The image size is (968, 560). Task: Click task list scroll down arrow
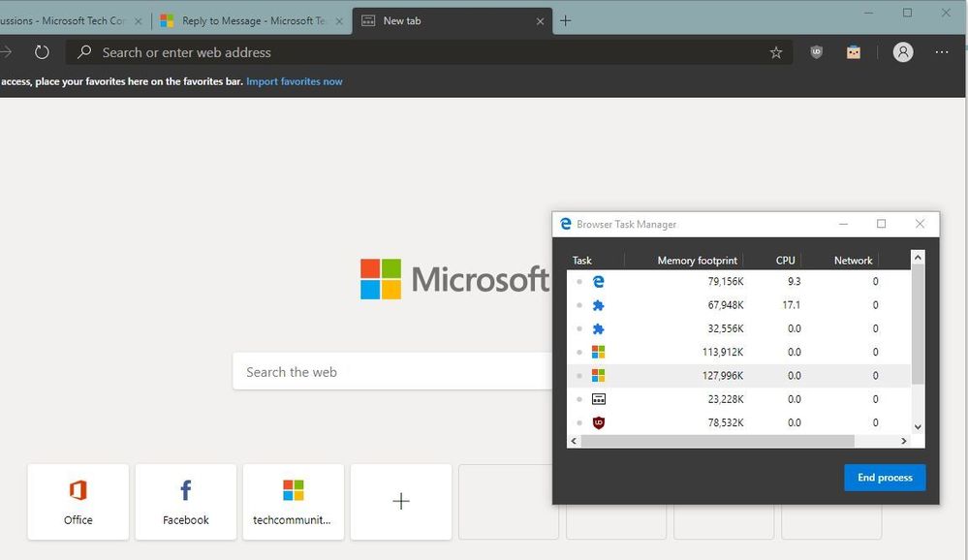[x=918, y=426]
